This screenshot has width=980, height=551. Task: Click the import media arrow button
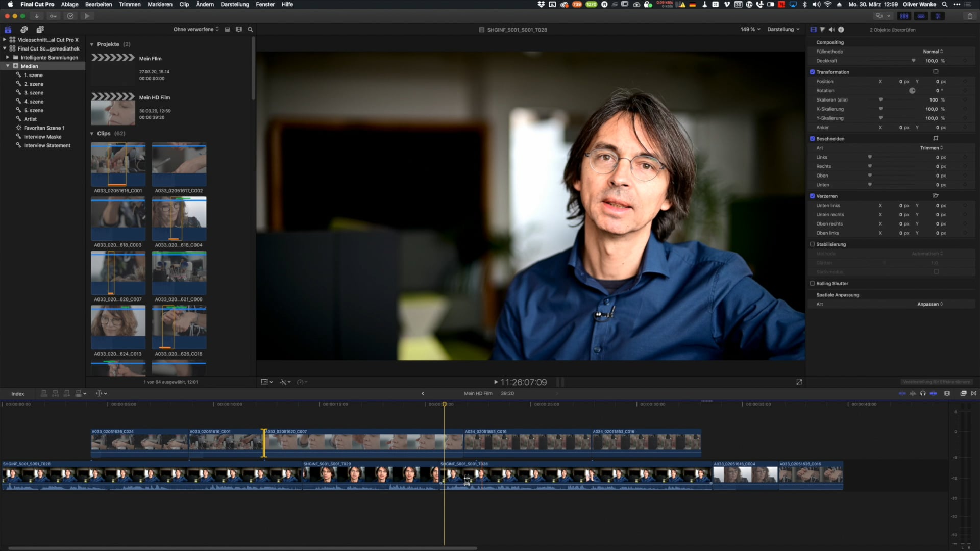pos(37,16)
